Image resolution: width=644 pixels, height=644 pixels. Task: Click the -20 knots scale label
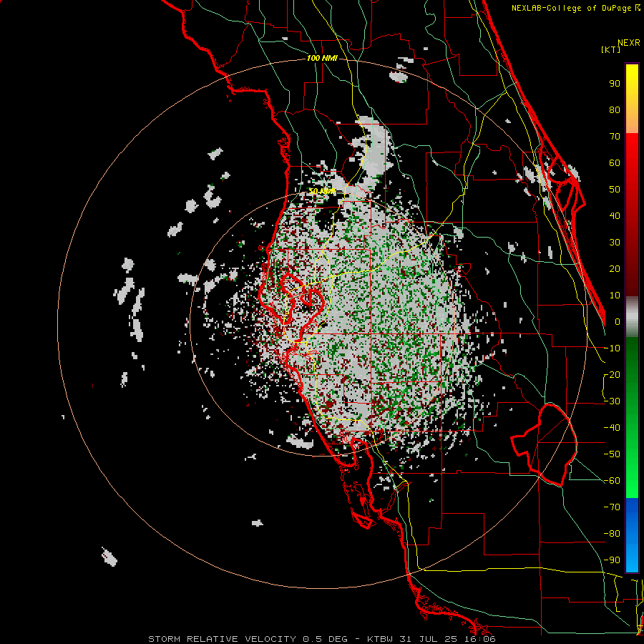612,375
